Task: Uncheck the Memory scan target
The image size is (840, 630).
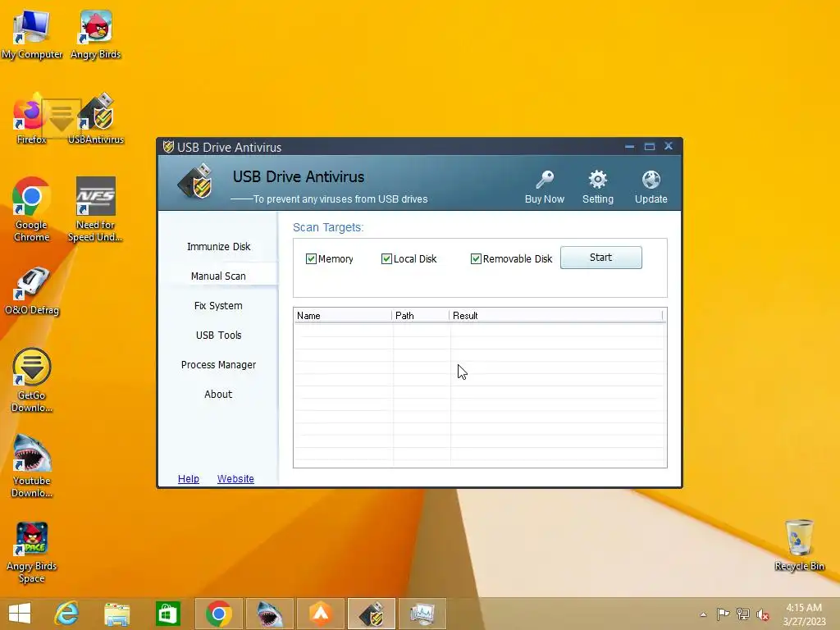Action: point(311,258)
